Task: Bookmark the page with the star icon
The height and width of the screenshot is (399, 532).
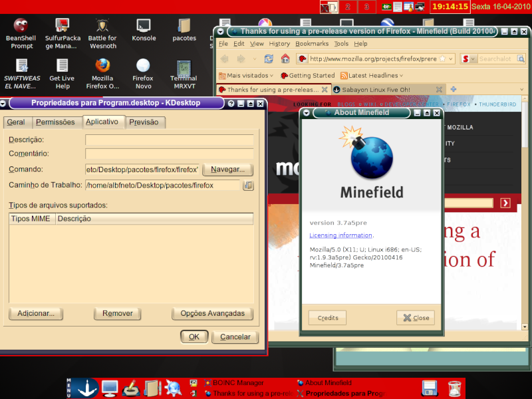Action: tap(442, 59)
